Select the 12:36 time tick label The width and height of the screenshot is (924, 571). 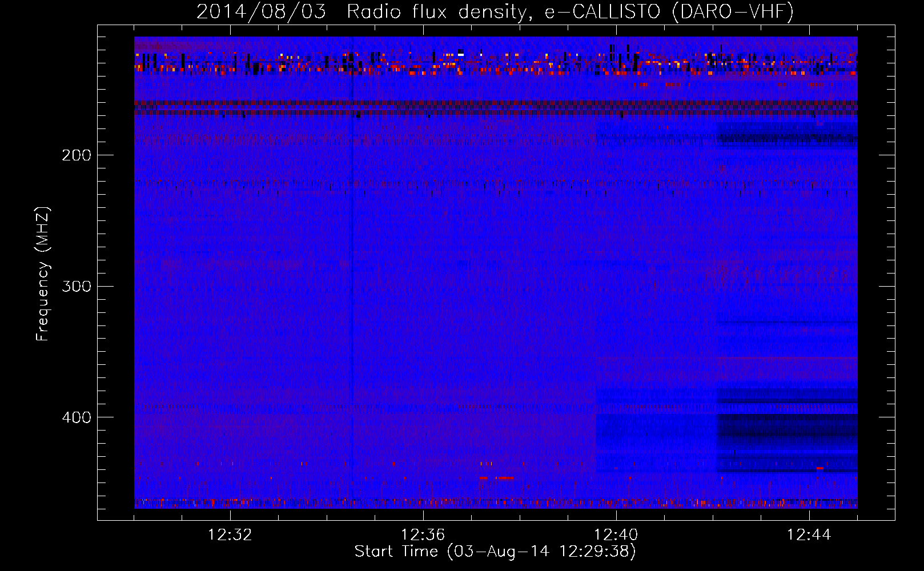[423, 535]
